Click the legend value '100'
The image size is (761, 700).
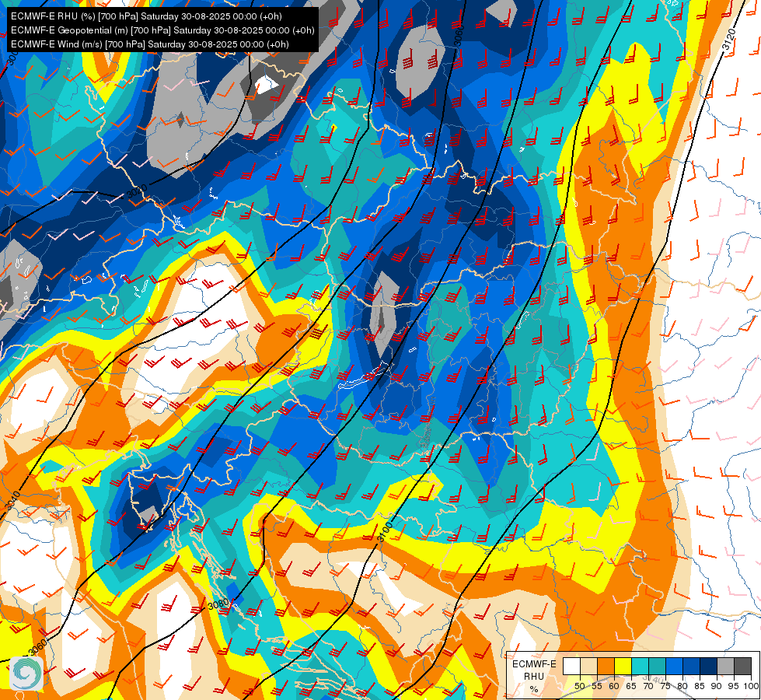[x=751, y=687]
